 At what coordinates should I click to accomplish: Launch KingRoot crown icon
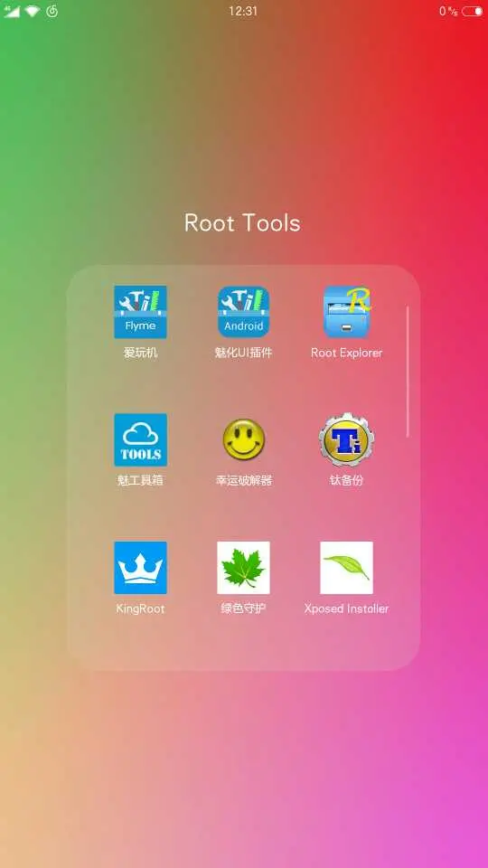click(141, 568)
